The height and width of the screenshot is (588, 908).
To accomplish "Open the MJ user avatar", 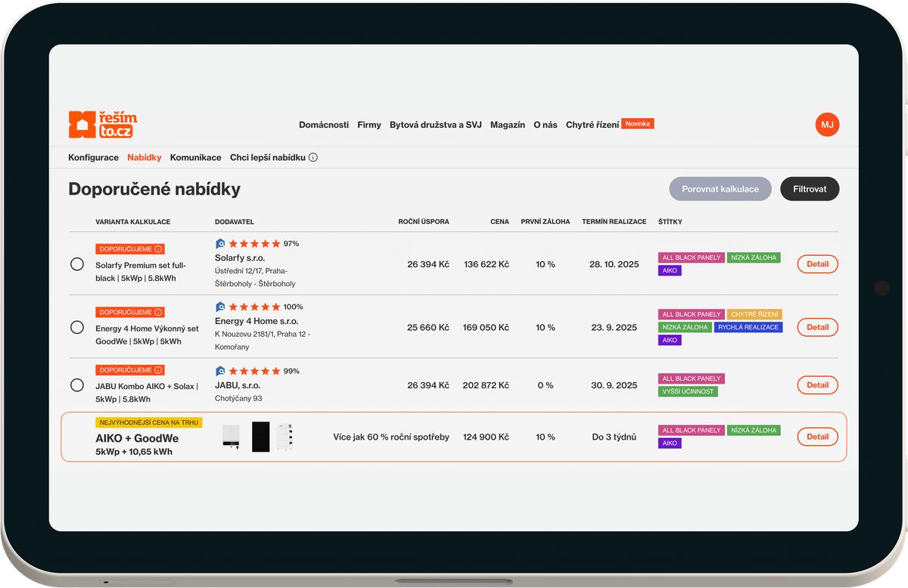I will coord(827,125).
